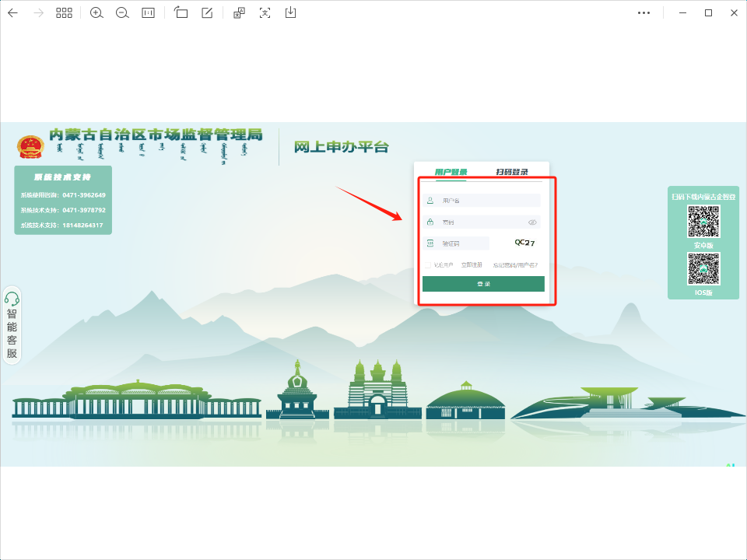Open the edit image pencil icon
Viewport: 747px width, 560px height.
pyautogui.click(x=207, y=12)
